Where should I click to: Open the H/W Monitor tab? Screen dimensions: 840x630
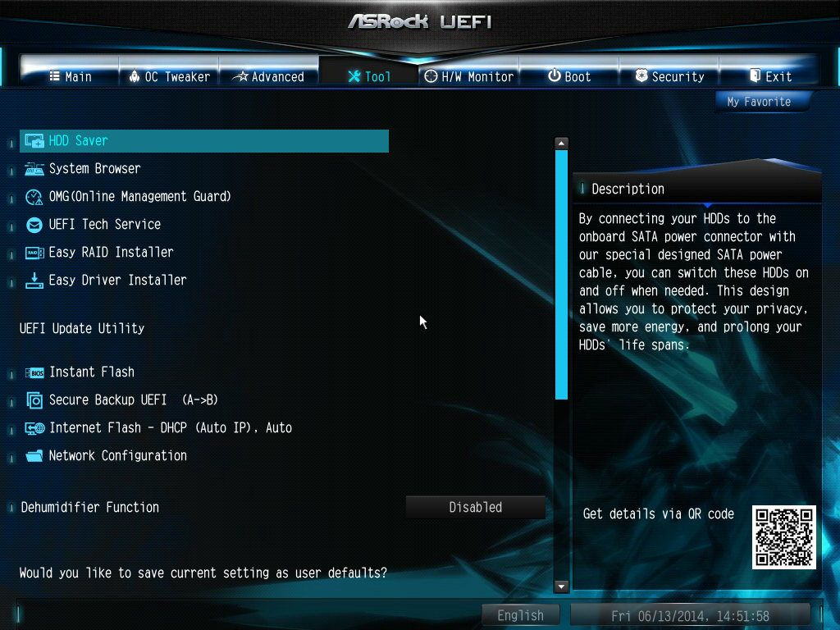pyautogui.click(x=469, y=76)
